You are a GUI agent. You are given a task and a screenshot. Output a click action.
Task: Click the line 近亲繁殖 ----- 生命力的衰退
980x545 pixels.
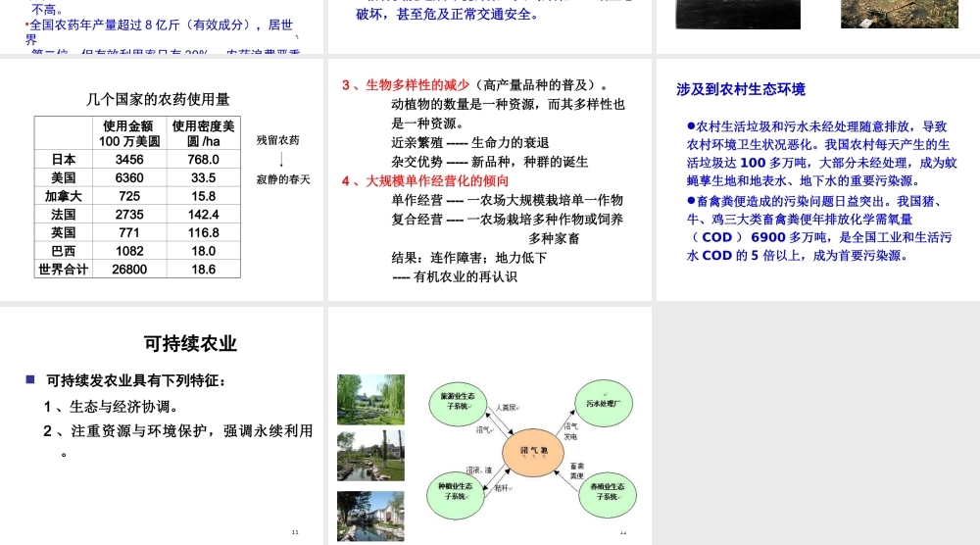(470, 142)
